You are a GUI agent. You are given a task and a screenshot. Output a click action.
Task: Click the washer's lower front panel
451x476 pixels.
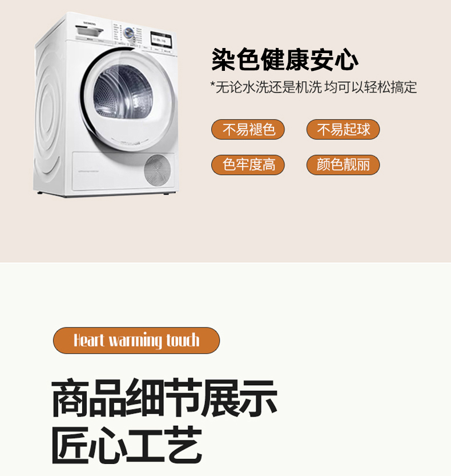123,171
